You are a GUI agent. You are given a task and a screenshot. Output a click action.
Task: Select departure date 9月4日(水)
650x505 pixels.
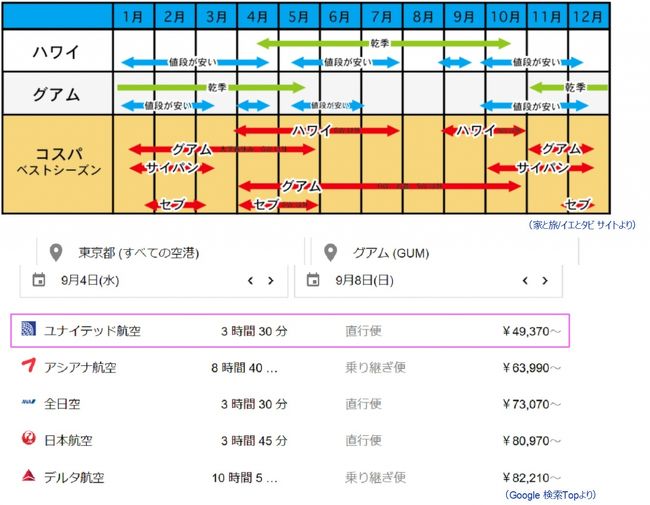(x=90, y=281)
